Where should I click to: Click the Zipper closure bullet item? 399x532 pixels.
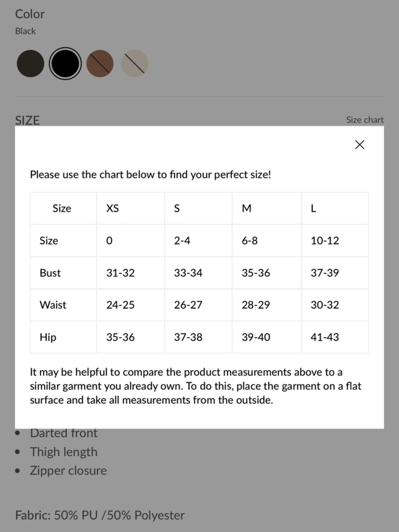(x=68, y=471)
